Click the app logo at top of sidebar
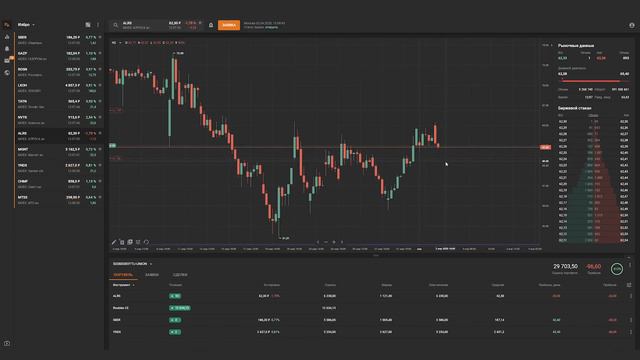The image size is (640, 360). pos(7,24)
